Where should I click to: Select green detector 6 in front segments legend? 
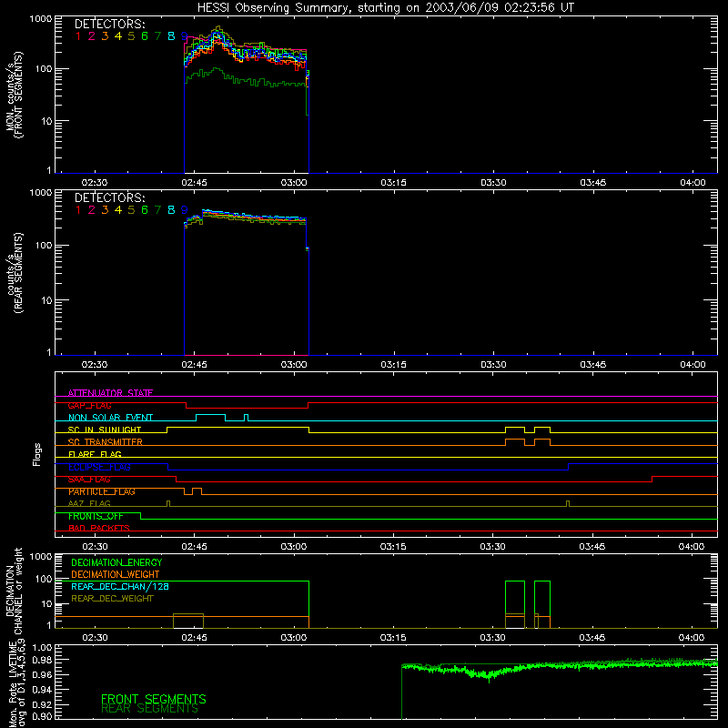(x=145, y=36)
